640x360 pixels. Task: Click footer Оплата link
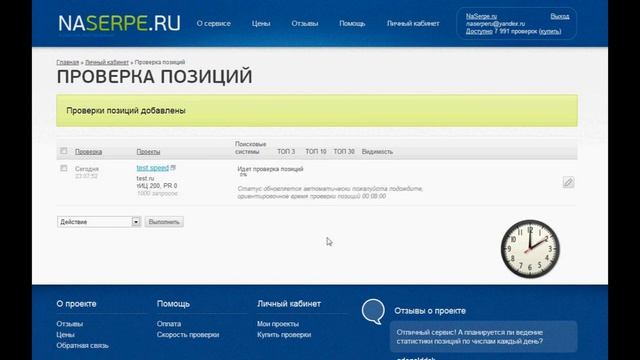coord(169,324)
